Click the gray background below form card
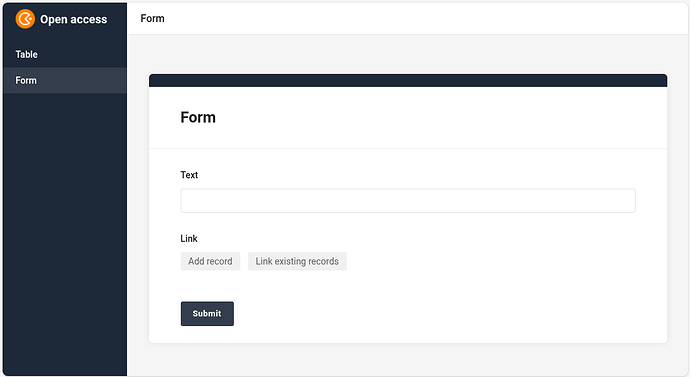 (408, 359)
